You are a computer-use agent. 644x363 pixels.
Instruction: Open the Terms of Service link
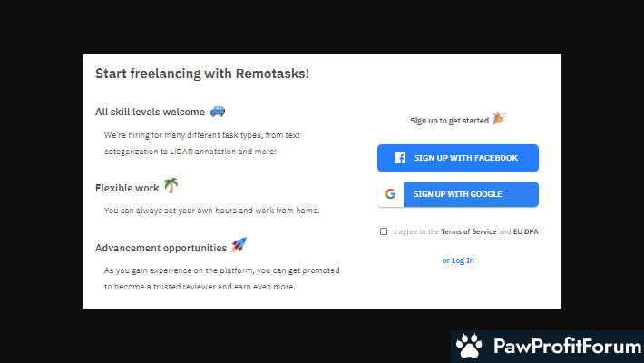469,231
